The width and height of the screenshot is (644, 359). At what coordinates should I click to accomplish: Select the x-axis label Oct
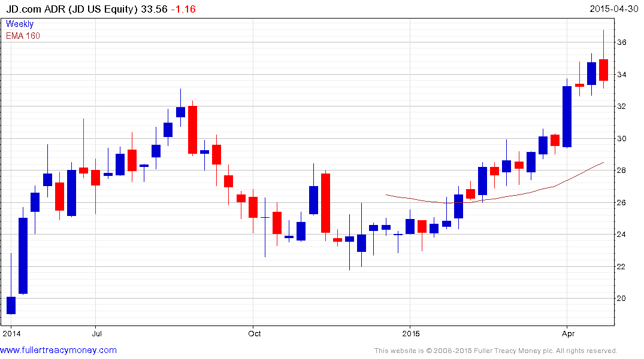pyautogui.click(x=254, y=333)
